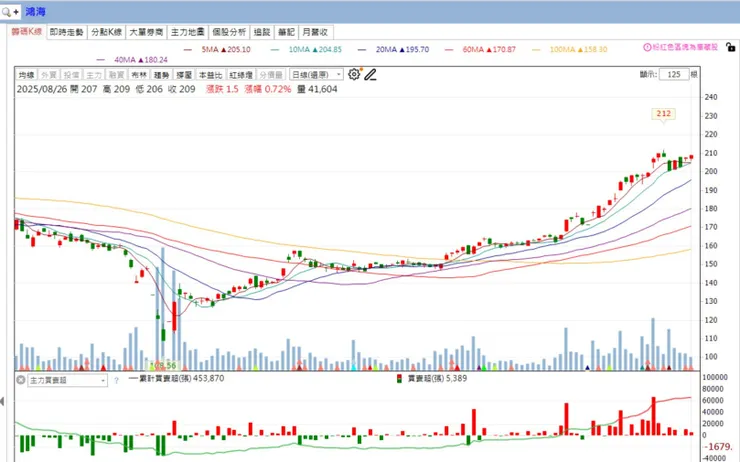Image resolution: width=740 pixels, height=462 pixels.
Task: Click the 5MA 205.10 legend entry
Action: tap(218, 49)
